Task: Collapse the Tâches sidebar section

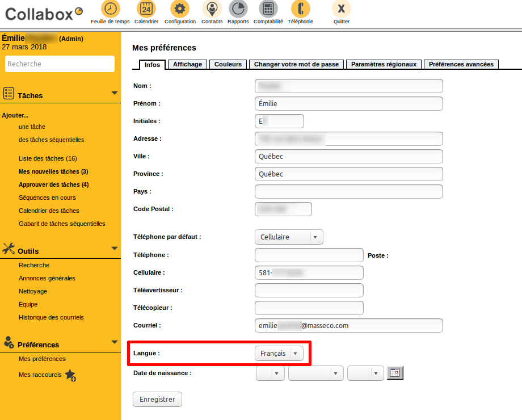Action: coord(114,93)
